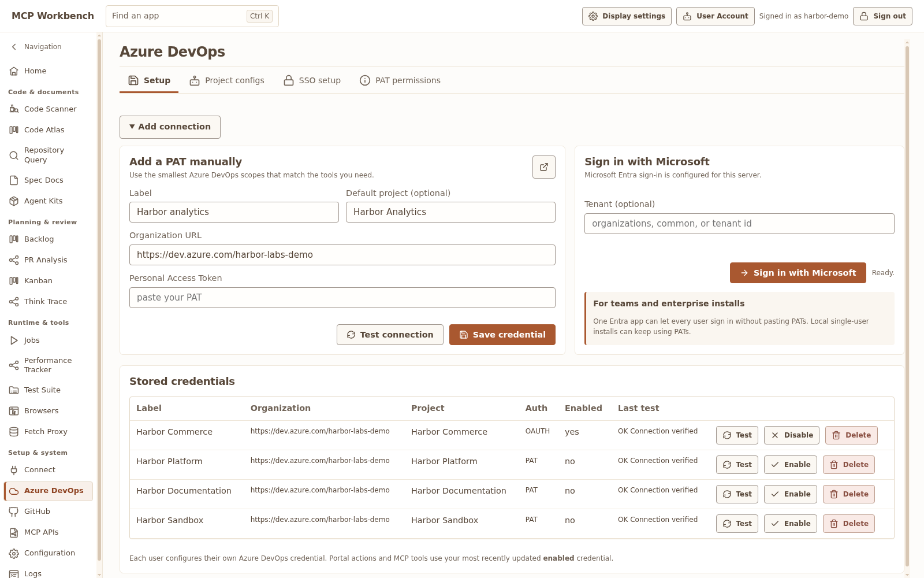Delete the Harbor Sandbox credential
Image resolution: width=924 pixels, height=578 pixels.
(x=849, y=524)
